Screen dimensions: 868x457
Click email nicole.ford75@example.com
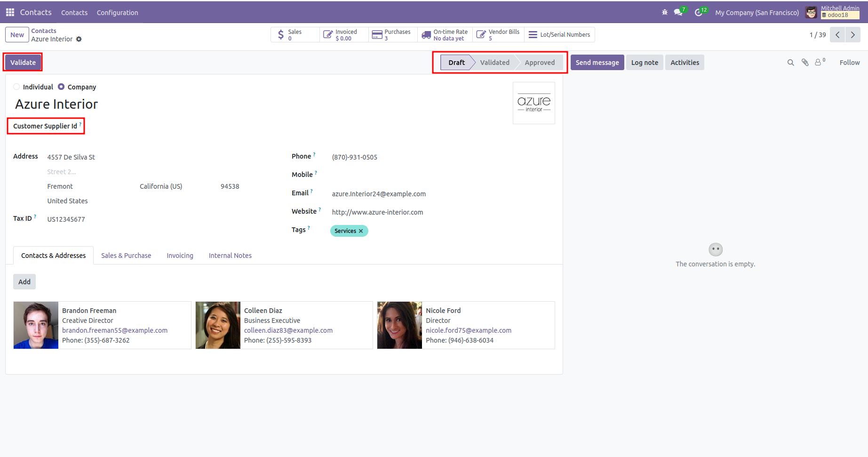(469, 330)
